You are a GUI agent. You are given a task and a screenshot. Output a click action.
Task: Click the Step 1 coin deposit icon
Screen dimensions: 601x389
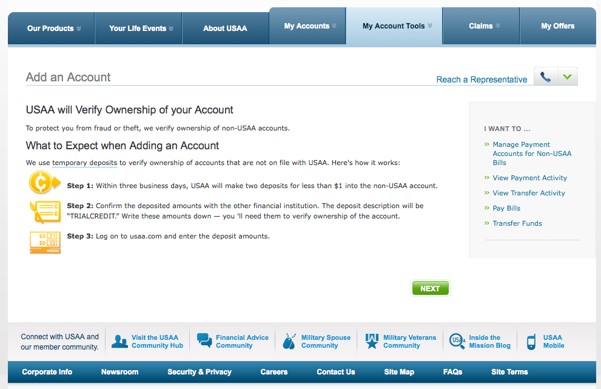click(44, 182)
